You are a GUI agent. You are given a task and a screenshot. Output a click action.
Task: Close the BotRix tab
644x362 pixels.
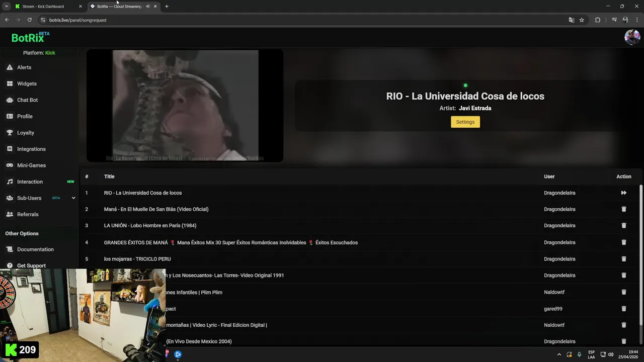coord(155,7)
